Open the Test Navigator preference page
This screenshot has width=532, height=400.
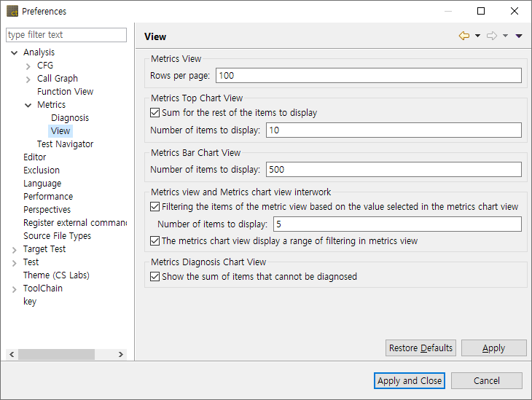tap(65, 144)
